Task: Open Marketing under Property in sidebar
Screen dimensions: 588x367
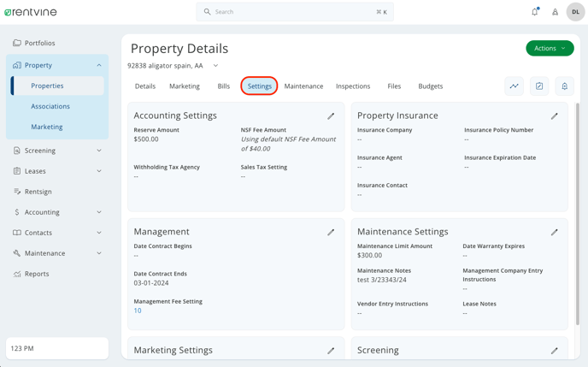Action: 47,127
